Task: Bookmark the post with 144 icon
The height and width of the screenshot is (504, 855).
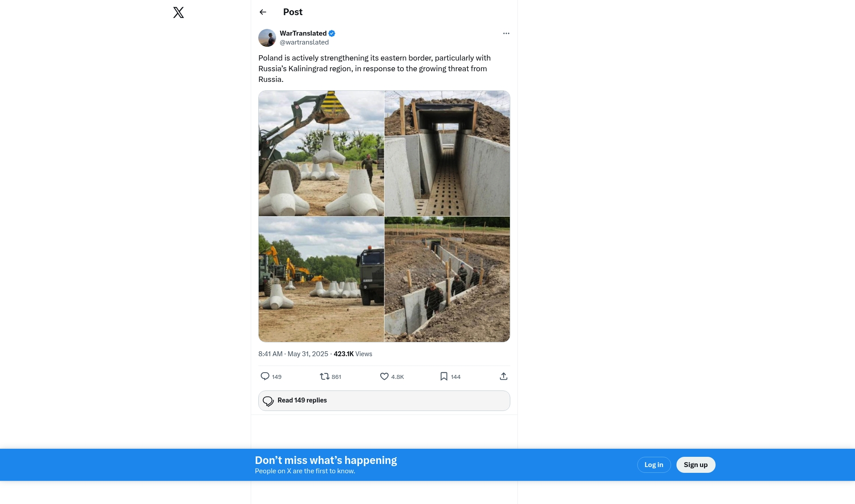Action: click(x=444, y=376)
